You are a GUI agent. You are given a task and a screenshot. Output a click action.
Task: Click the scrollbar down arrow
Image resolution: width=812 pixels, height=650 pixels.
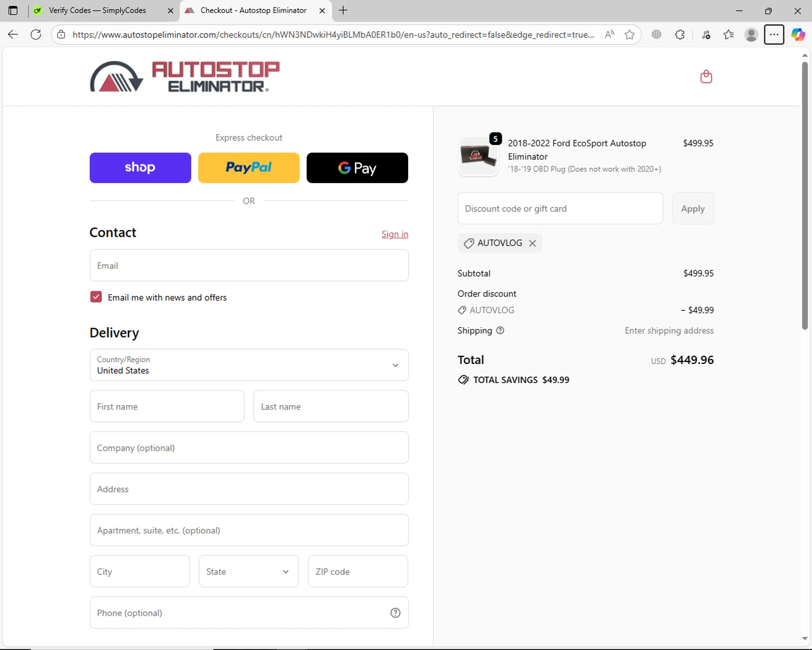point(805,639)
